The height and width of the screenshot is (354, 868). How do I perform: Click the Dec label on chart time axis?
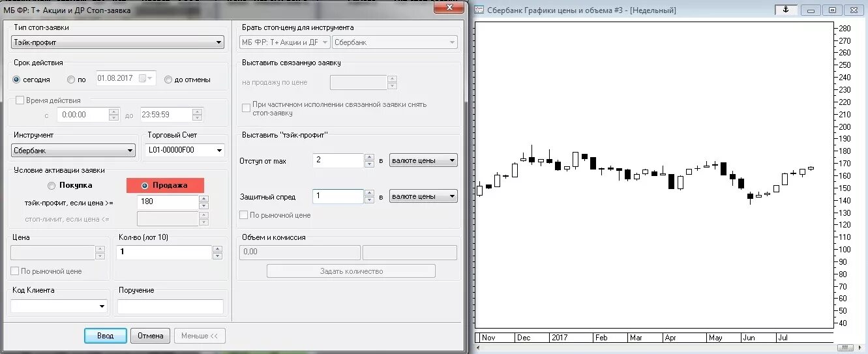[x=524, y=338]
